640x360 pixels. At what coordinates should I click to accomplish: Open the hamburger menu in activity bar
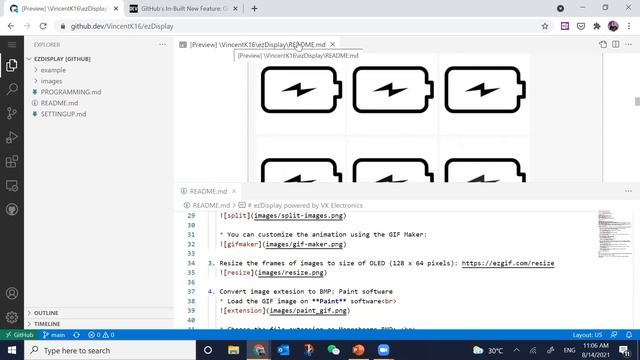(12, 44)
